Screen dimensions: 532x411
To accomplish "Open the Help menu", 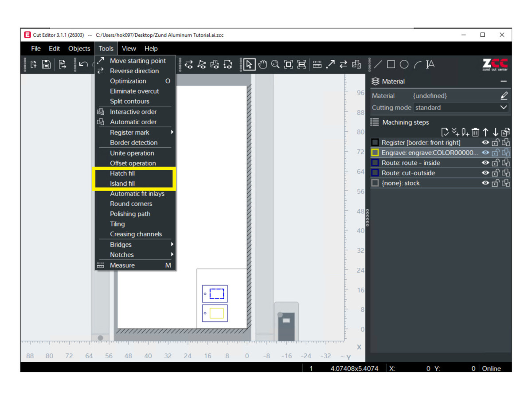I will (151, 49).
